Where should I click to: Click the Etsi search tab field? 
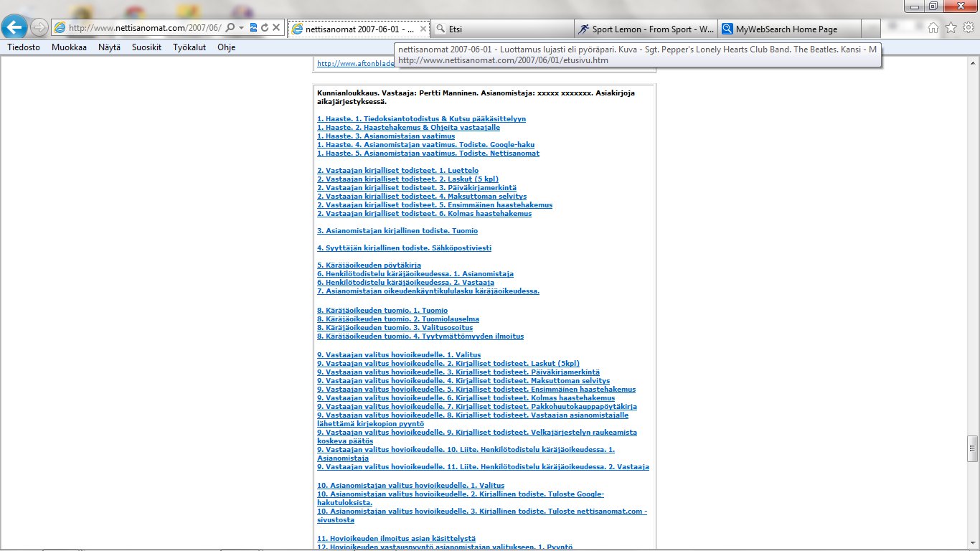pos(502,29)
